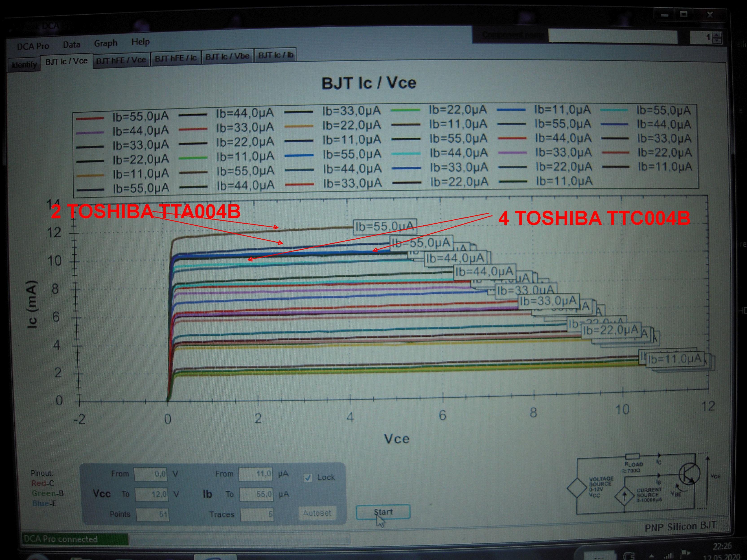
Task: Click the Ib=55,0µA label on the top brown trace
Action: [385, 227]
